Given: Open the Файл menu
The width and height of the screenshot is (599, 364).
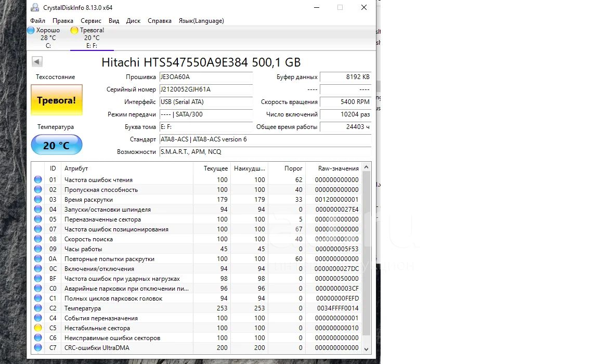Looking at the screenshot, I should (x=37, y=21).
